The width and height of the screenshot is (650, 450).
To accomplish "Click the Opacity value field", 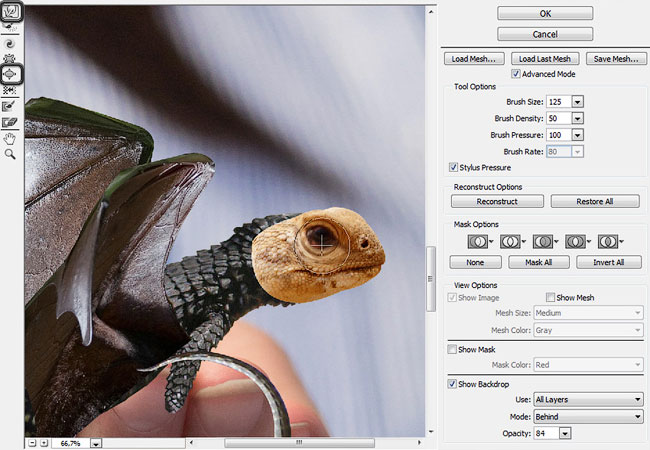I will (x=546, y=433).
